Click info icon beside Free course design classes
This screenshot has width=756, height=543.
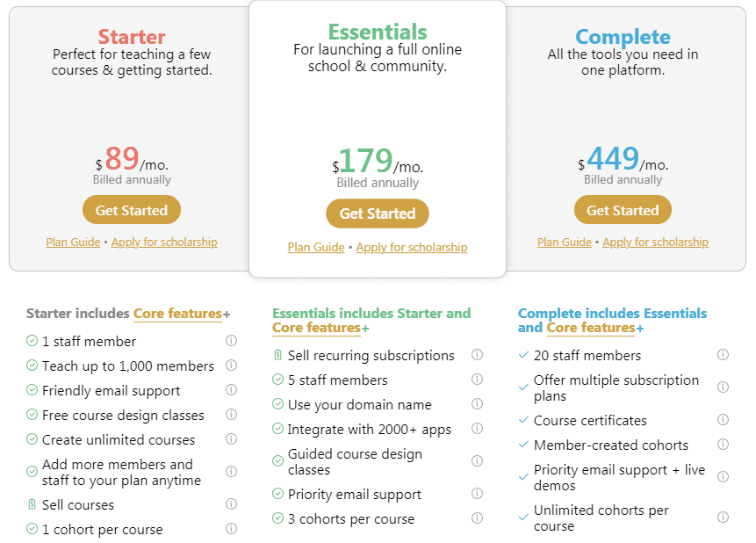(232, 415)
